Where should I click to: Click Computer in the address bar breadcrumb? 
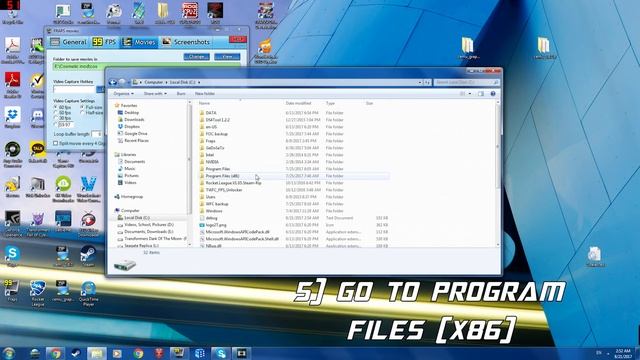[x=154, y=82]
